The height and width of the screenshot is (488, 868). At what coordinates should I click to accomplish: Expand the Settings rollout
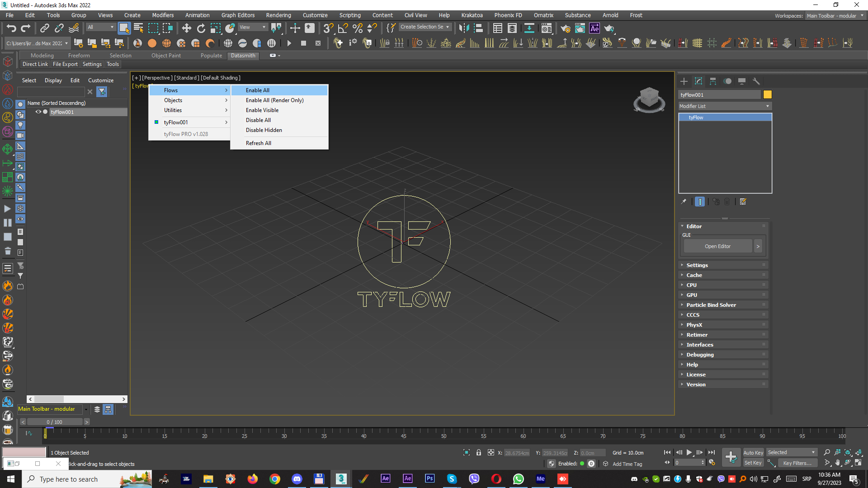[723, 265]
